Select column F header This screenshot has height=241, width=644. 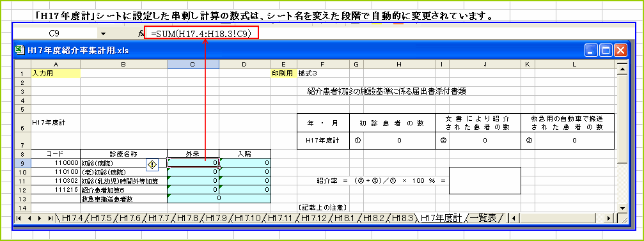pos(322,65)
